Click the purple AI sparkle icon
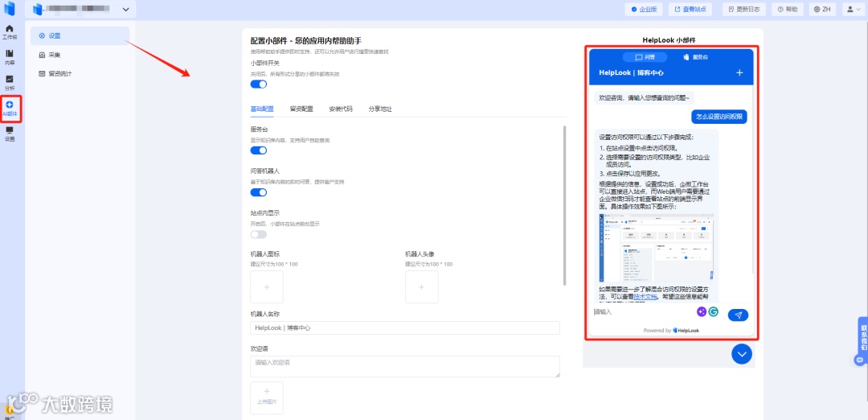The image size is (868, 420). coord(702,312)
